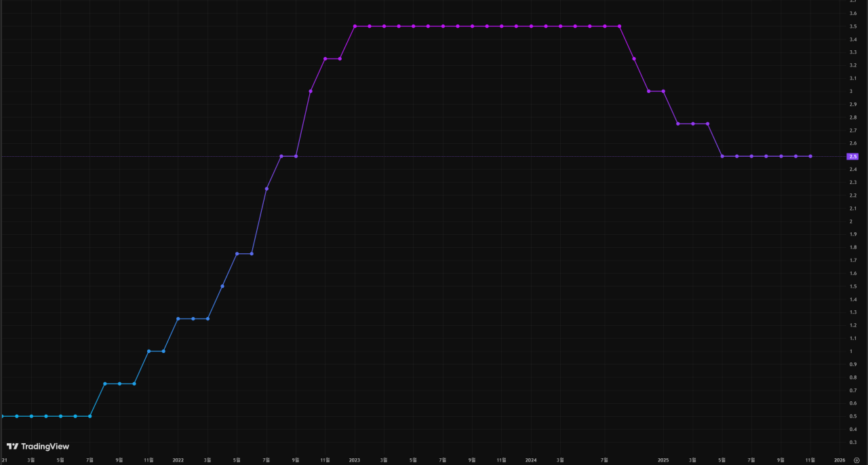Click the 2024 label on time axis
Screen dimensions: 868x465
point(531,460)
